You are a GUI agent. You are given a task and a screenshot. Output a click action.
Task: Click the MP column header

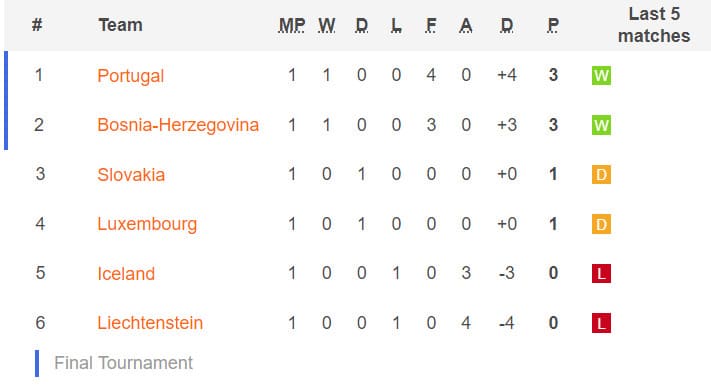coord(292,25)
